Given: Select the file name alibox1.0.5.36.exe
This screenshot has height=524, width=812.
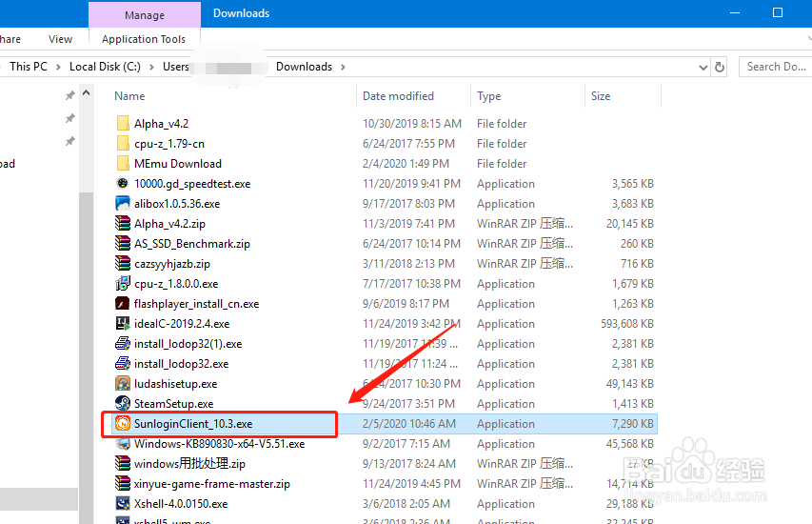Looking at the screenshot, I should point(177,204).
